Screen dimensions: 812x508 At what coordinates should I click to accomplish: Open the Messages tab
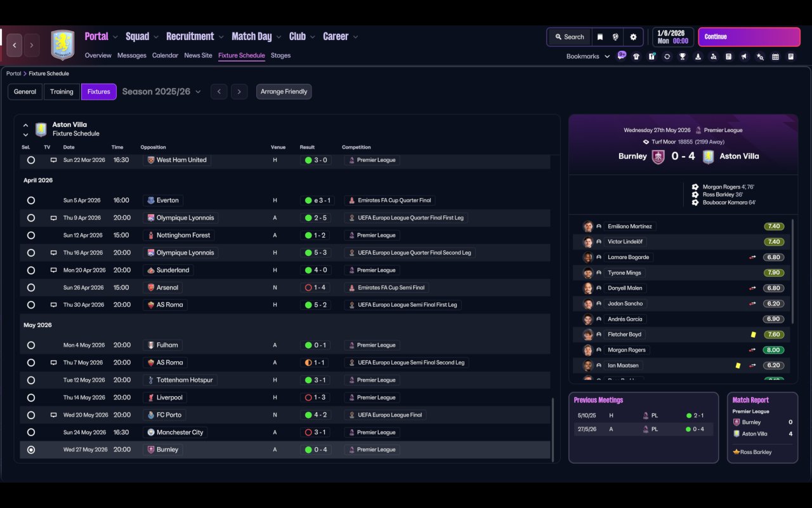click(x=132, y=55)
